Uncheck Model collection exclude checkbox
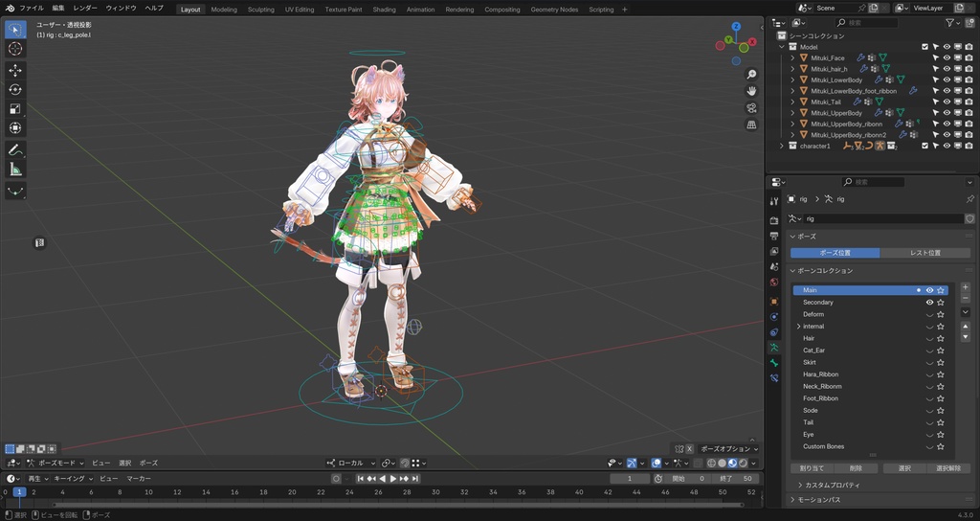The height and width of the screenshot is (521, 980). click(925, 47)
